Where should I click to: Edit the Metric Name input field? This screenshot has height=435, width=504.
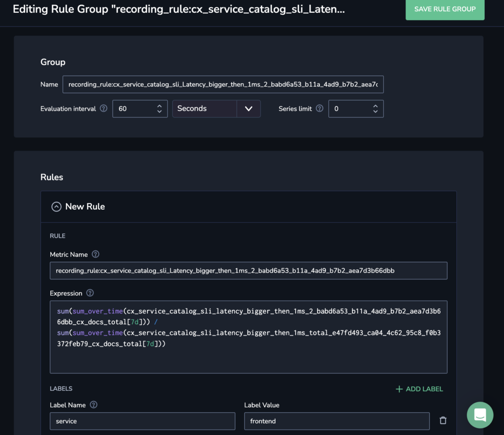pos(249,271)
